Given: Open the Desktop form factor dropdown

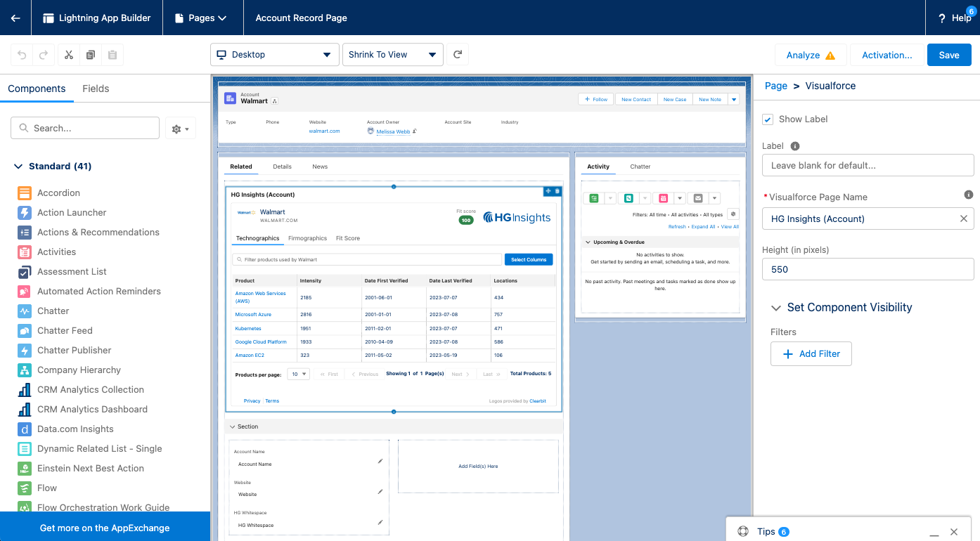Looking at the screenshot, I should pos(274,55).
